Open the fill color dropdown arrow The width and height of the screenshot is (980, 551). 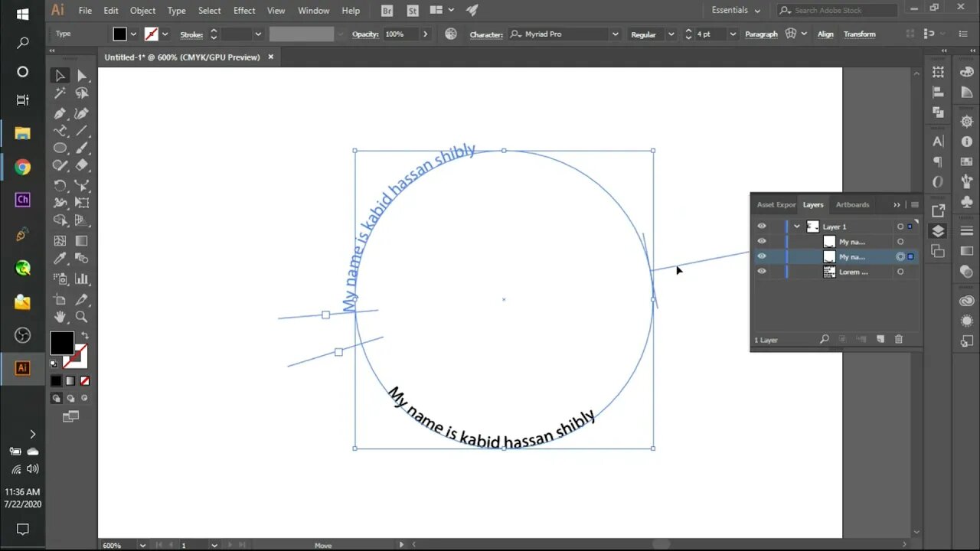point(133,34)
